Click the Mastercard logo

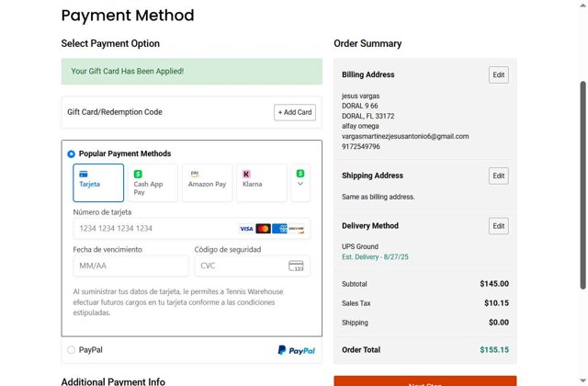click(264, 229)
